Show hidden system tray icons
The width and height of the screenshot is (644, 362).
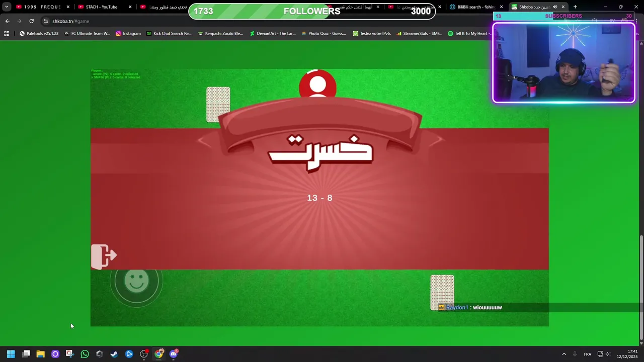pyautogui.click(x=564, y=354)
